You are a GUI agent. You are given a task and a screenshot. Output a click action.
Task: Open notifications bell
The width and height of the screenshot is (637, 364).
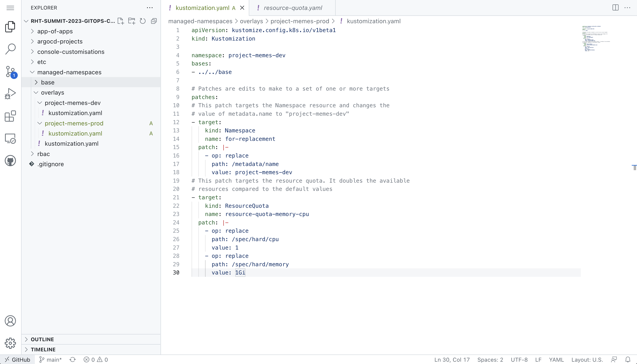pyautogui.click(x=628, y=360)
